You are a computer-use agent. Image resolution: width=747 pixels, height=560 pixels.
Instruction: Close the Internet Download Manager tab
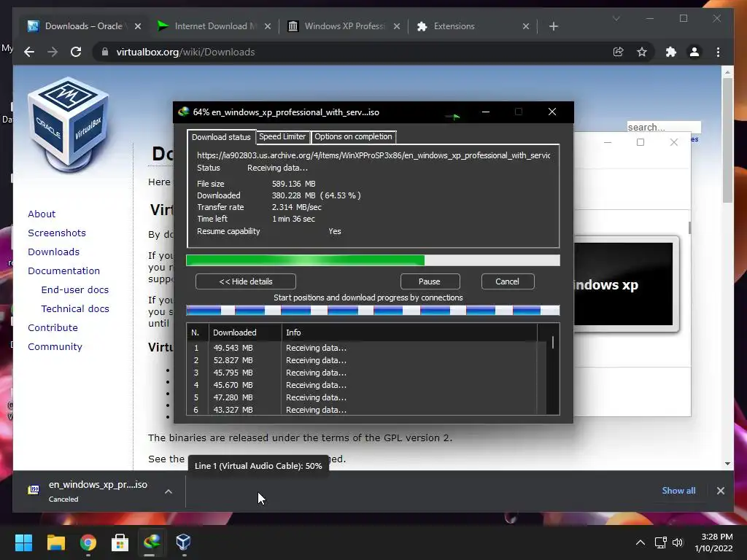[267, 26]
